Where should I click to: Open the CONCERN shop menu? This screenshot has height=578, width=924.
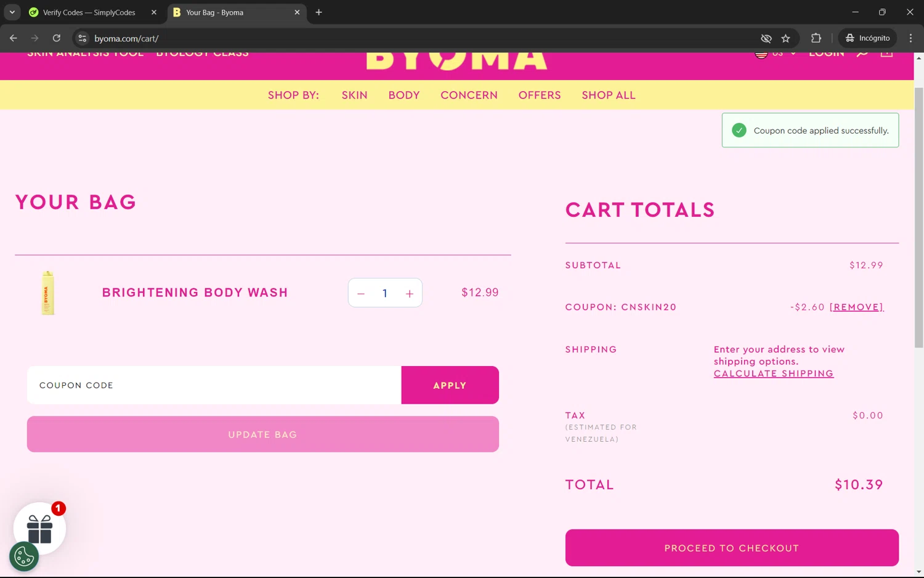click(469, 95)
